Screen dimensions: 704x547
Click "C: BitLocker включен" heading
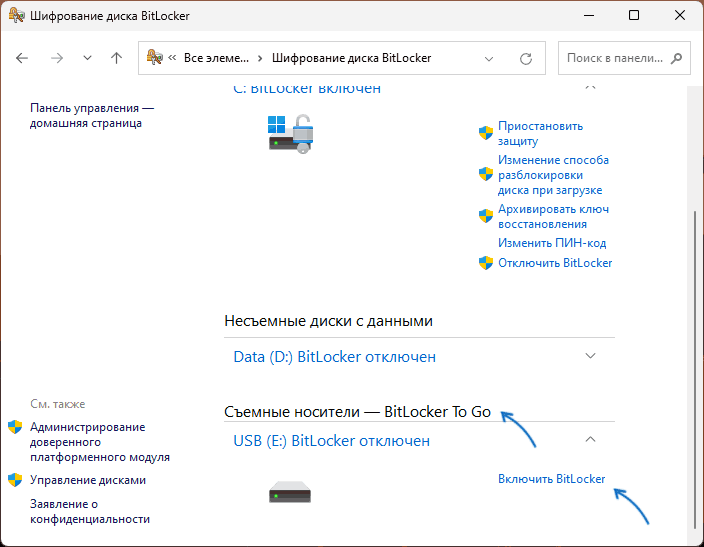(x=307, y=88)
